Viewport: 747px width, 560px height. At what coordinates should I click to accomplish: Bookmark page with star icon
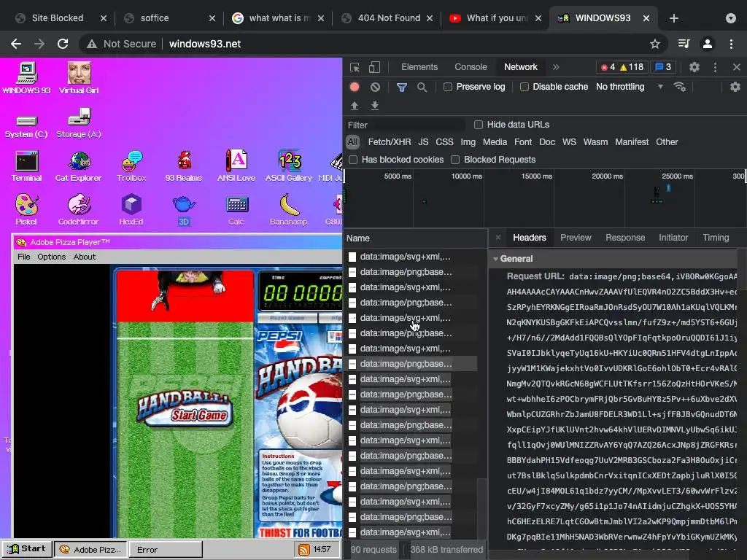(x=655, y=44)
